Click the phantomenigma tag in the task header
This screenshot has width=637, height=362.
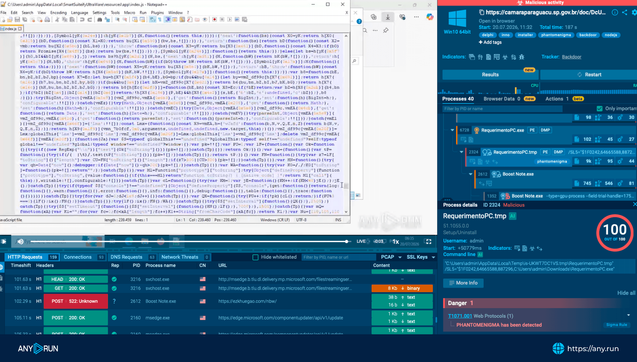[555, 35]
